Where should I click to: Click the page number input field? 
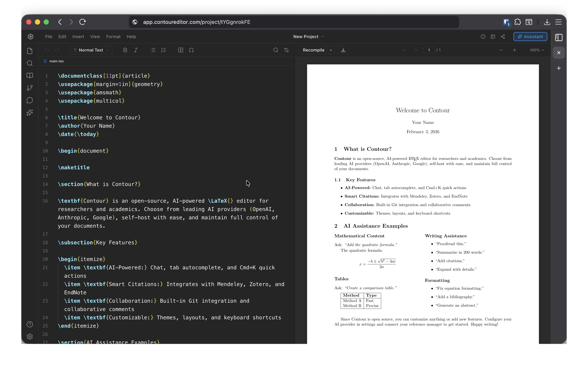point(429,50)
